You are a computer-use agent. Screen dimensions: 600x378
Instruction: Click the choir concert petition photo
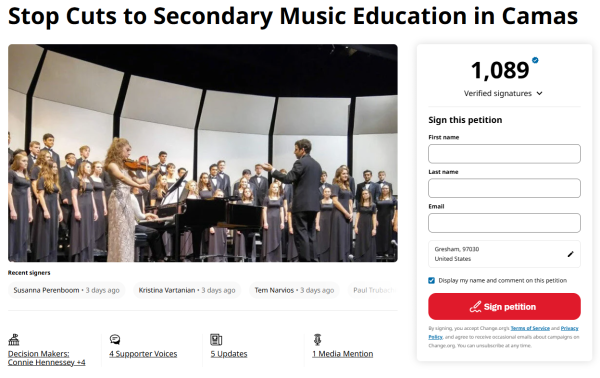click(203, 153)
